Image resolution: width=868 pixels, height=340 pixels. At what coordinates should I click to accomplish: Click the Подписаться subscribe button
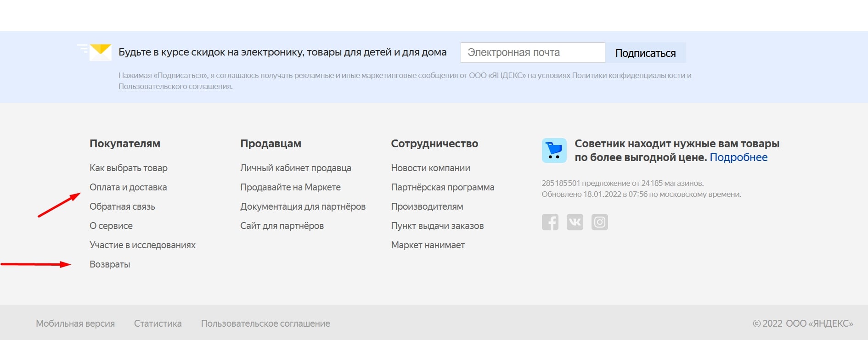click(x=645, y=53)
